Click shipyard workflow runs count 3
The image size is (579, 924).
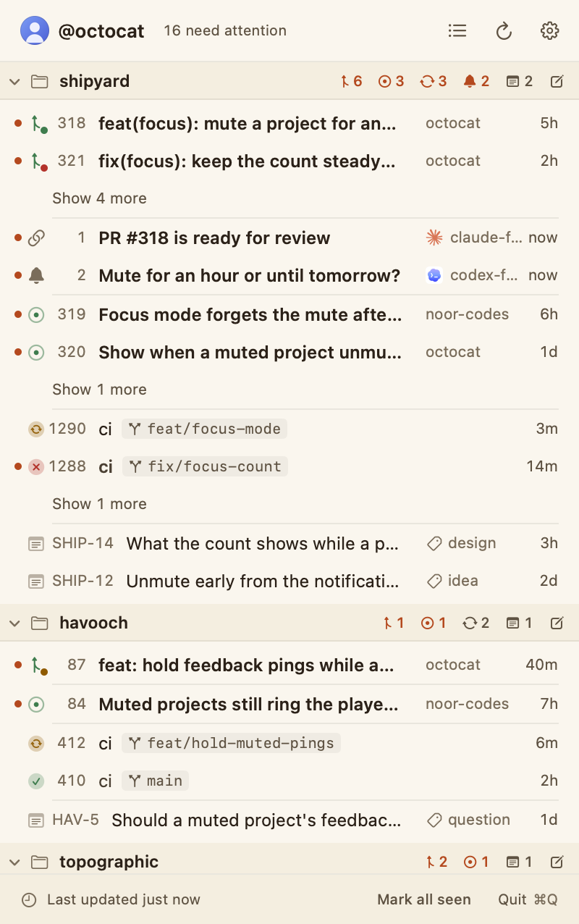434,81
